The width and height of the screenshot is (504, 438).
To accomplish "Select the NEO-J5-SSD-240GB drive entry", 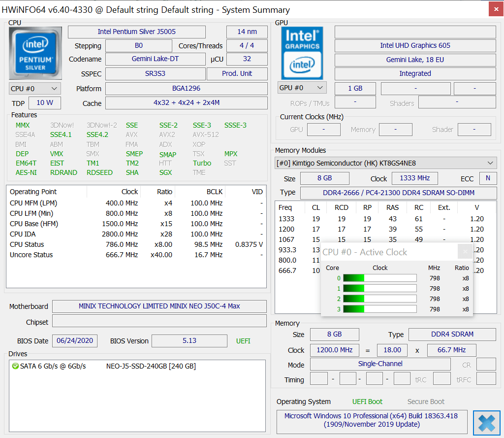I will tap(151, 366).
